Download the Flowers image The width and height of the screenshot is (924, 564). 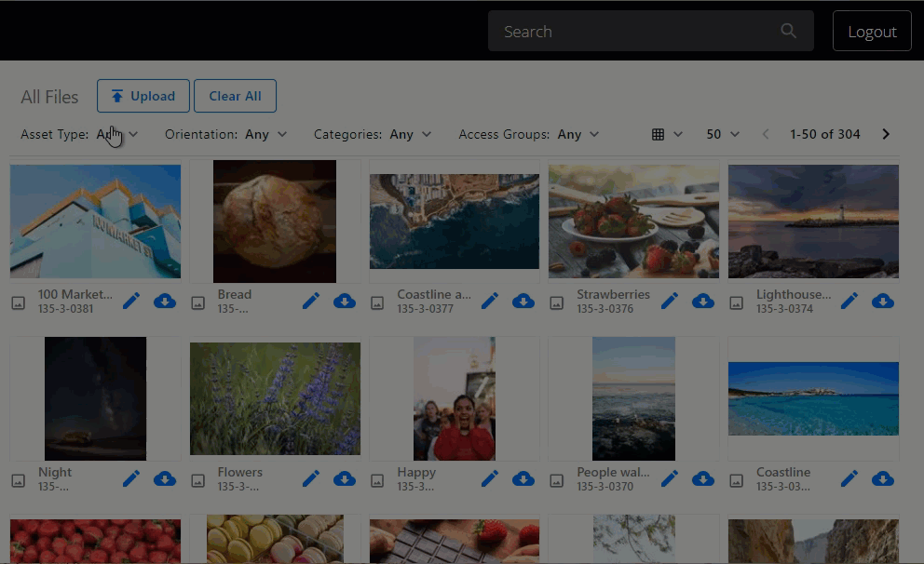click(344, 479)
